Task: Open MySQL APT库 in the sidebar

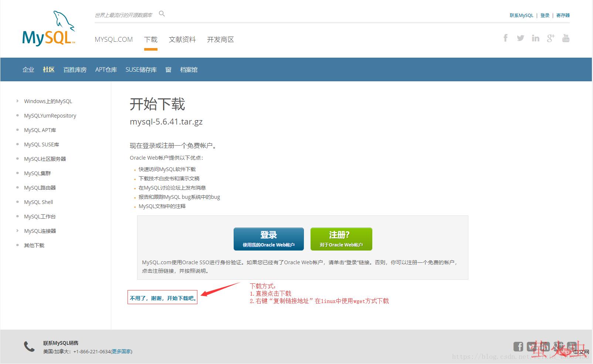Action: pyautogui.click(x=40, y=130)
